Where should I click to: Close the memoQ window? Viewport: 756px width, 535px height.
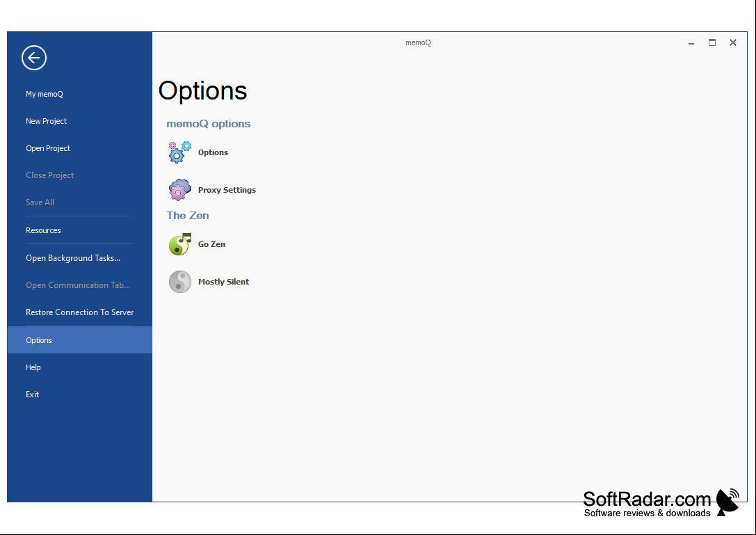pyautogui.click(x=733, y=43)
